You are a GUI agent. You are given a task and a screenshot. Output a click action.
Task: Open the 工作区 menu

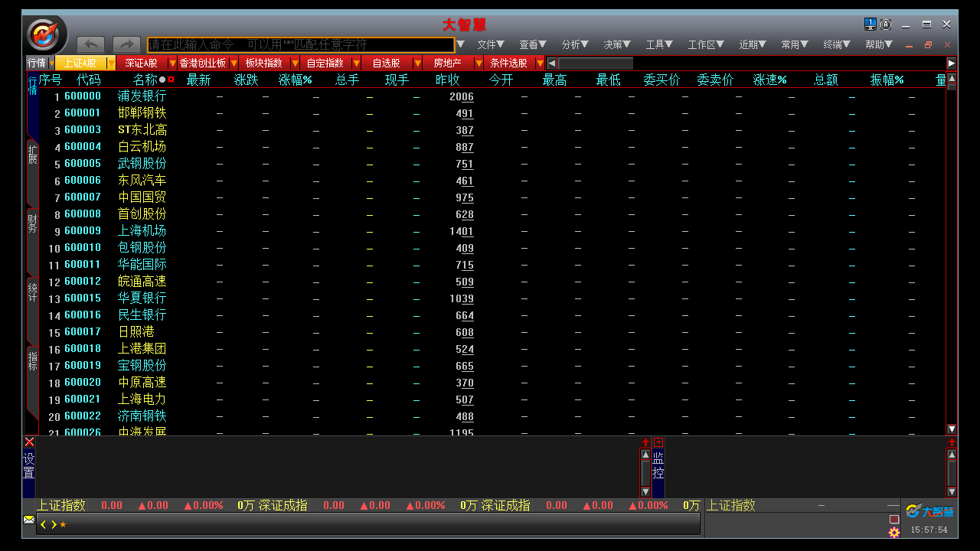tap(706, 45)
